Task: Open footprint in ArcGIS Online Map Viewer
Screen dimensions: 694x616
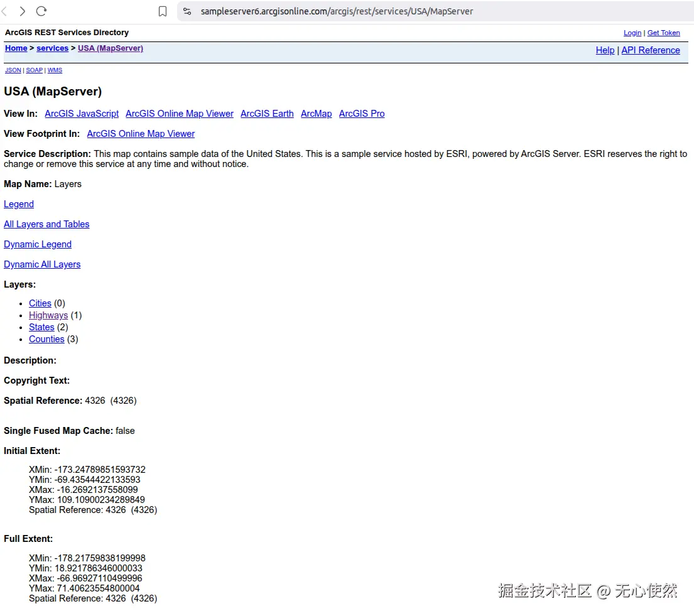Action: pyautogui.click(x=141, y=134)
